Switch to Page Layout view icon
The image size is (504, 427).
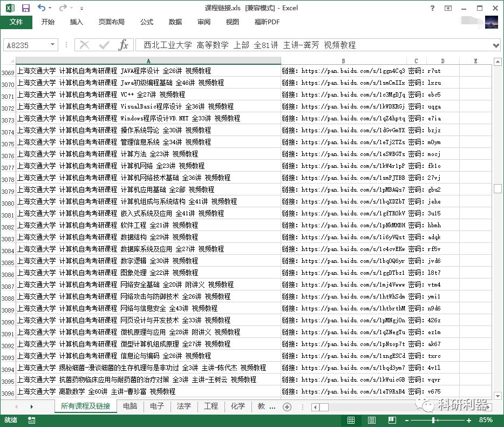(x=372, y=420)
